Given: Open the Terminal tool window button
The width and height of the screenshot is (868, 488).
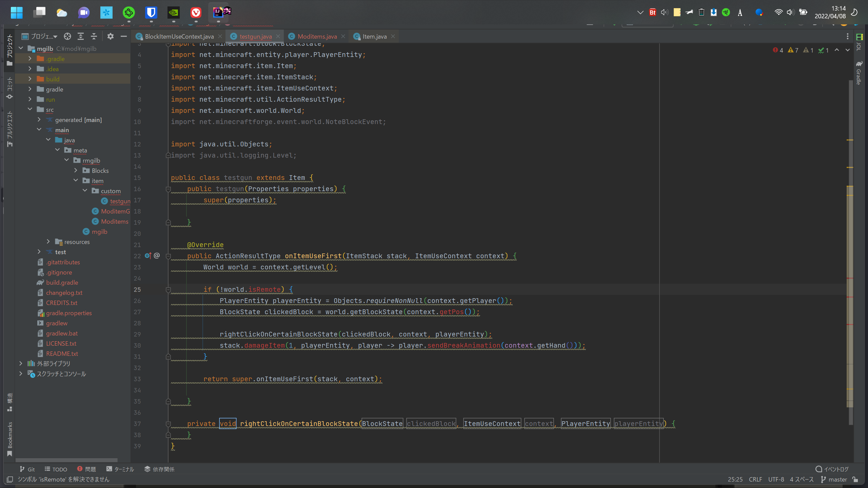Looking at the screenshot, I should [x=120, y=469].
